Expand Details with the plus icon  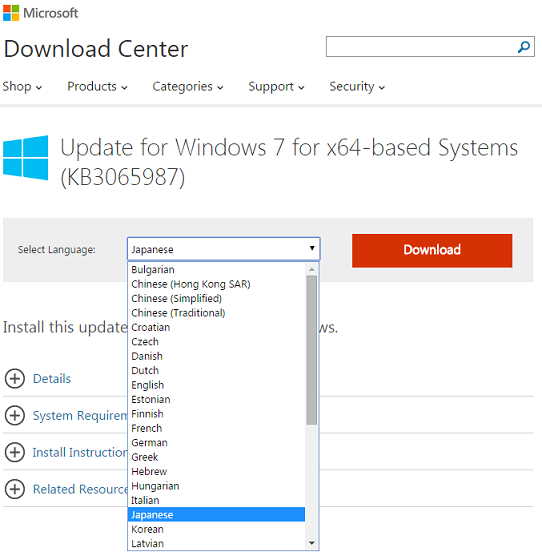(15, 378)
